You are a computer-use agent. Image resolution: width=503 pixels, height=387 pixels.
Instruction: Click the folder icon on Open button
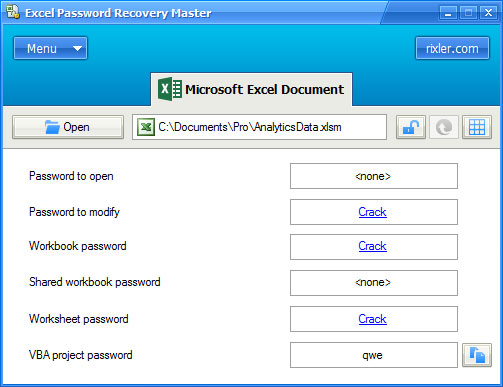(52, 127)
